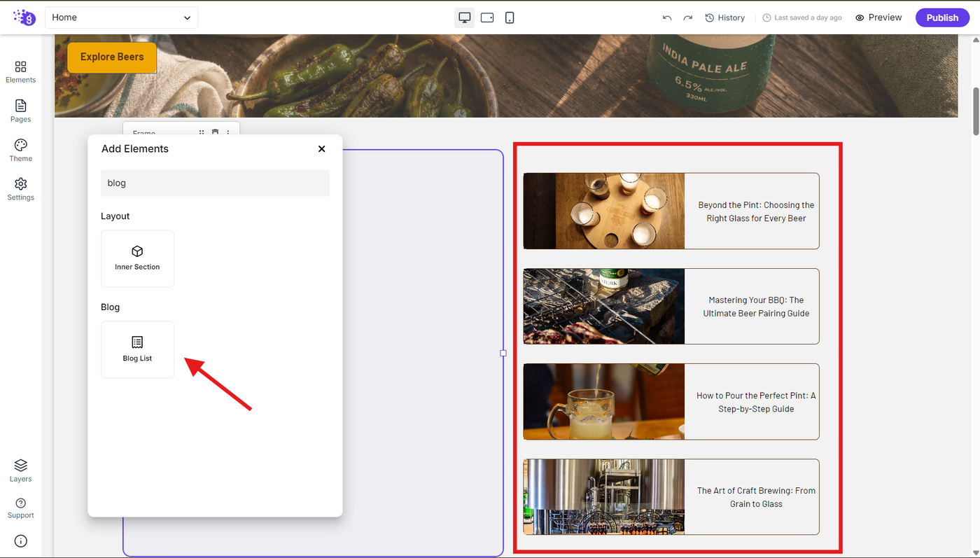Open the Elements panel in sidebar
Screen dimensions: 980x558
20,71
